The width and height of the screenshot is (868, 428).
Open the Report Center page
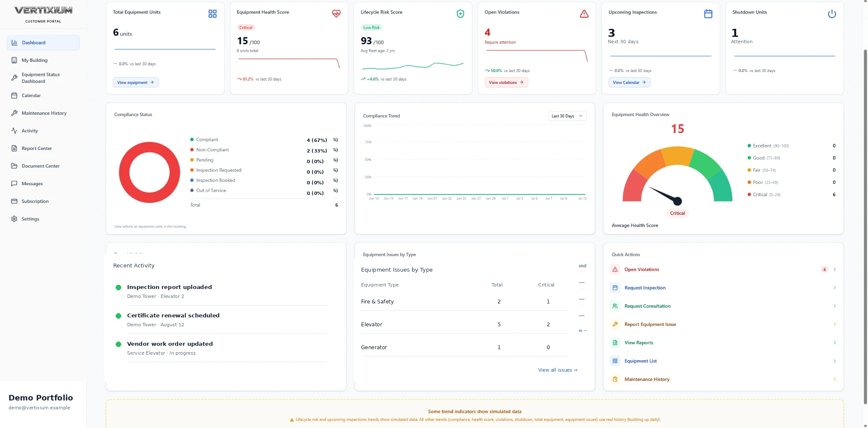(x=43, y=148)
